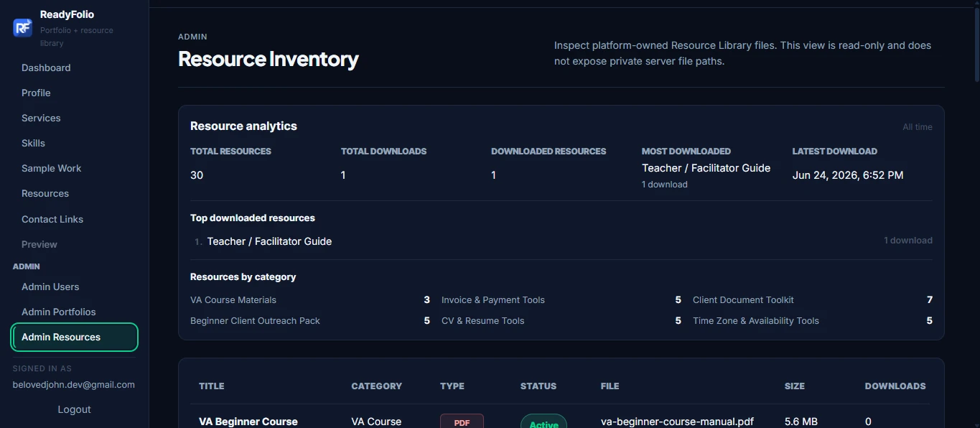The height and width of the screenshot is (428, 980).
Task: Click the STATUS column header
Action: [x=538, y=386]
